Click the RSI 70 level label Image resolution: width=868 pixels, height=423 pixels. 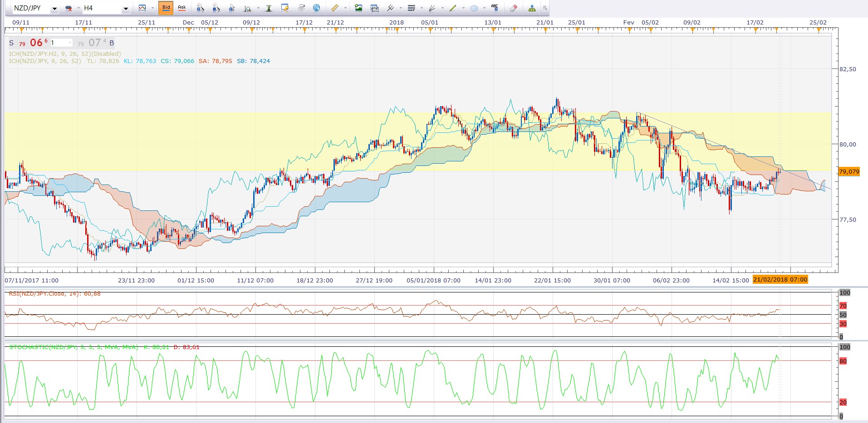(843, 306)
